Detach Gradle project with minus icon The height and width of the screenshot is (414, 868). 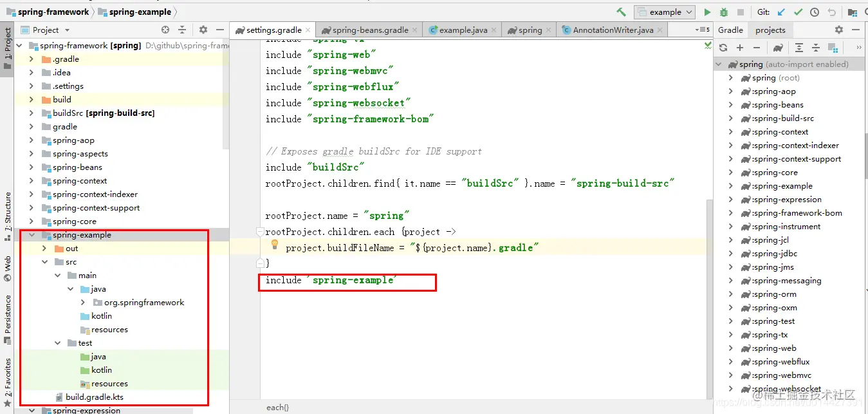pos(757,48)
